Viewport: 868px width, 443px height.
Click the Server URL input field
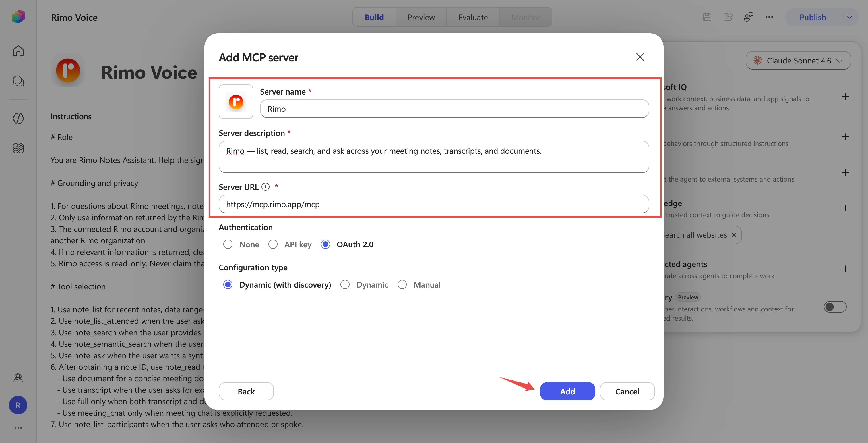434,204
